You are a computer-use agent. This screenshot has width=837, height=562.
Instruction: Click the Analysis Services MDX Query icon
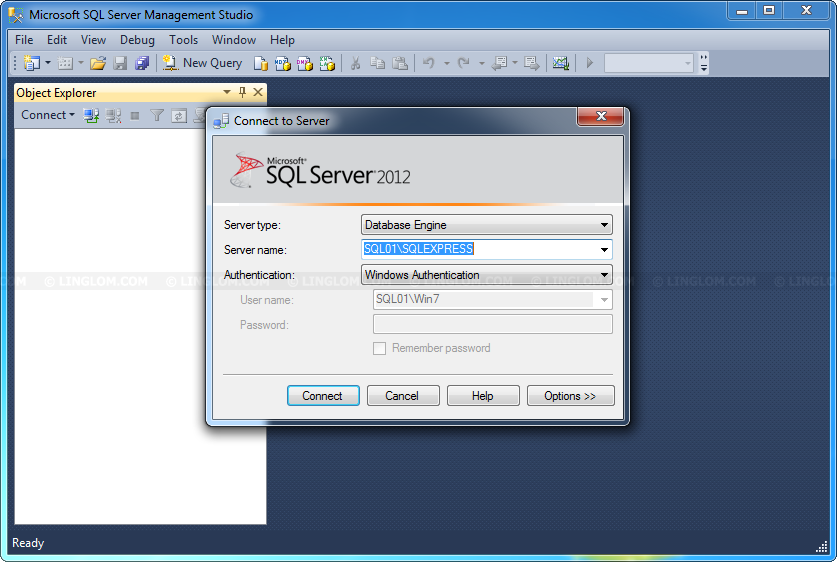(282, 63)
